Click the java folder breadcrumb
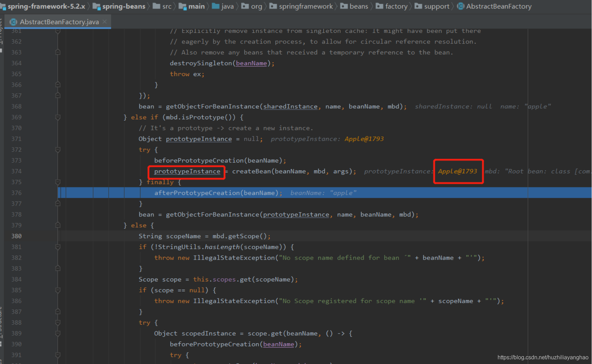This screenshot has width=592, height=364. click(228, 6)
